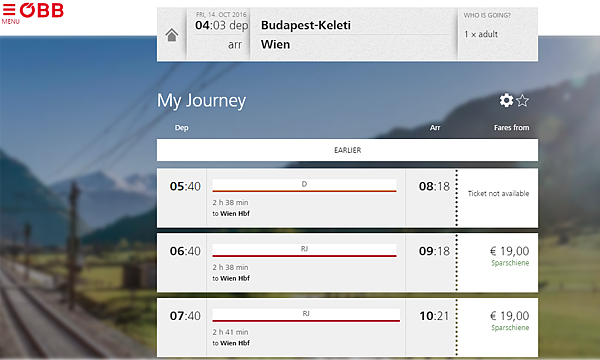Click the Sparschiene link under 09:18 arrival

[x=510, y=263]
